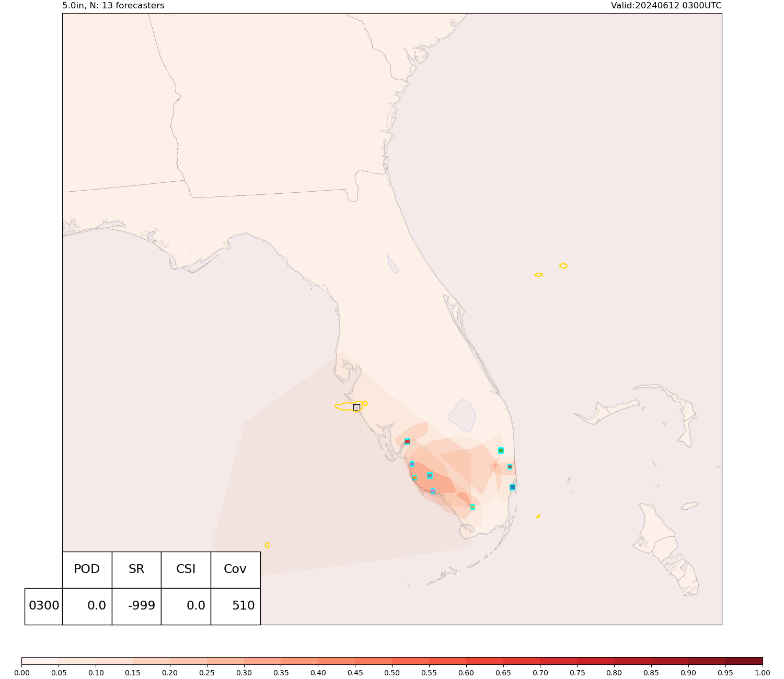
Task: Click the 0.80 colorbar tick label
Action: point(615,673)
